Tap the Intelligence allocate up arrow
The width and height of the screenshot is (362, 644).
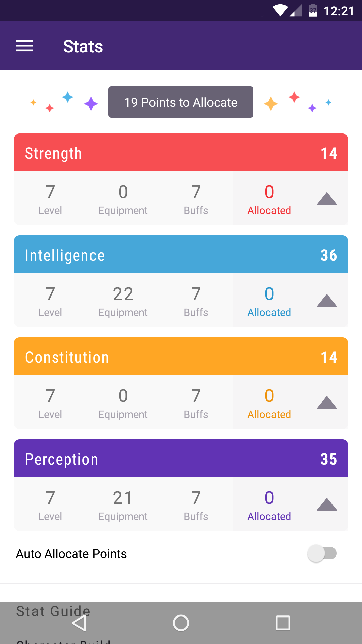[327, 301]
